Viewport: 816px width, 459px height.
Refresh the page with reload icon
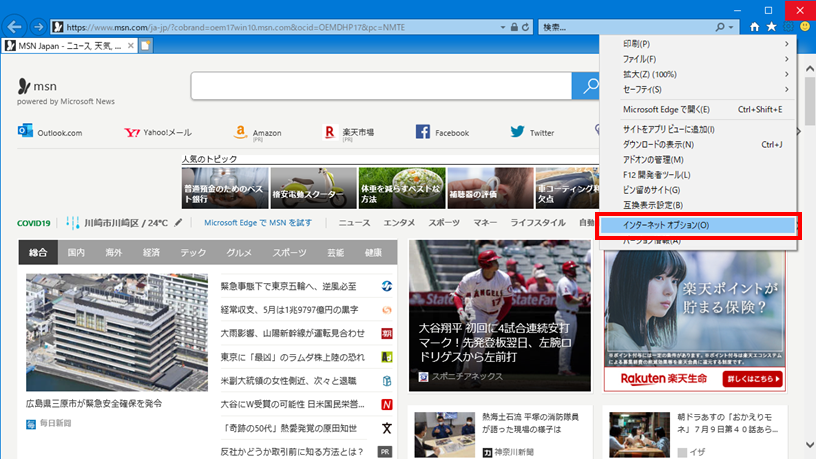(526, 27)
